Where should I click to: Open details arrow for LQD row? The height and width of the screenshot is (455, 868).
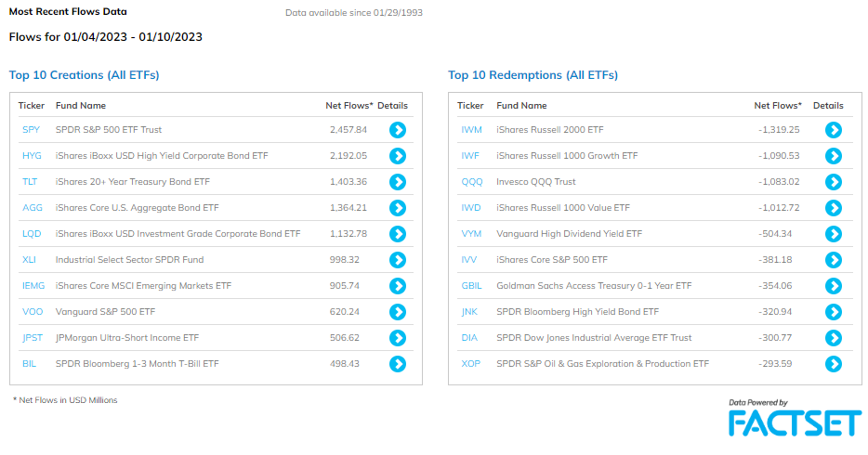click(398, 234)
